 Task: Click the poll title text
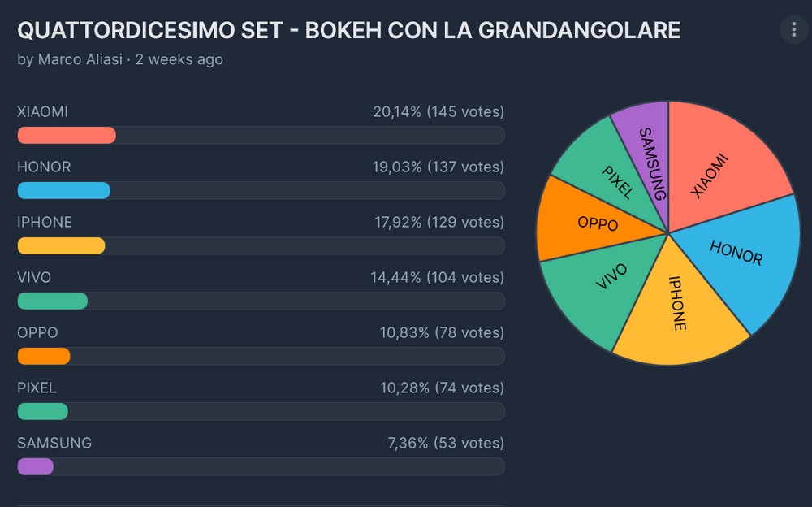click(348, 30)
